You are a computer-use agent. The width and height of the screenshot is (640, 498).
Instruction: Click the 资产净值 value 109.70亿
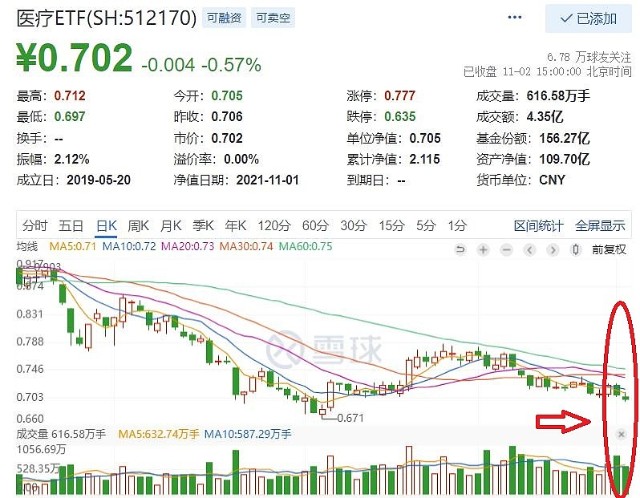click(564, 159)
